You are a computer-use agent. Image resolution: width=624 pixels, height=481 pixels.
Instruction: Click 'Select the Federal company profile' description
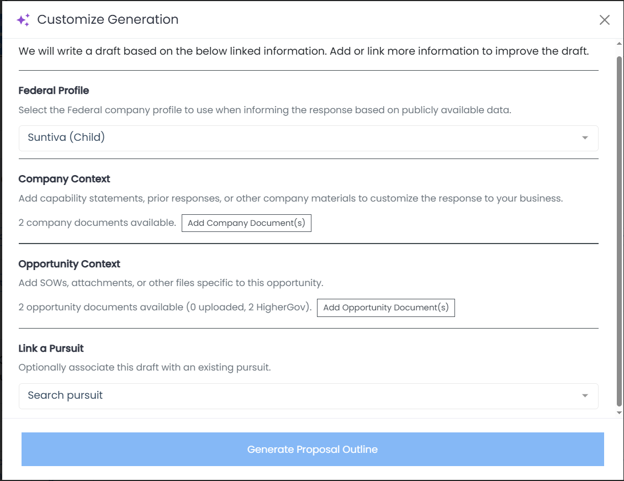click(x=265, y=110)
